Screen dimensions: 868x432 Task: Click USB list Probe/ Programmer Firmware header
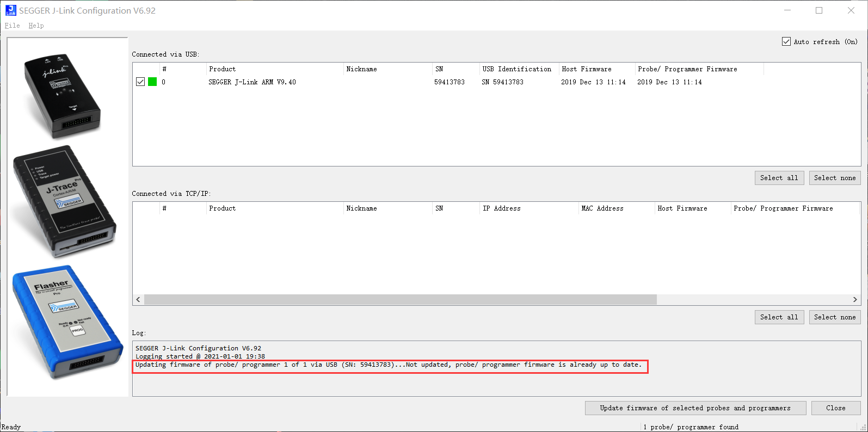(x=700, y=69)
